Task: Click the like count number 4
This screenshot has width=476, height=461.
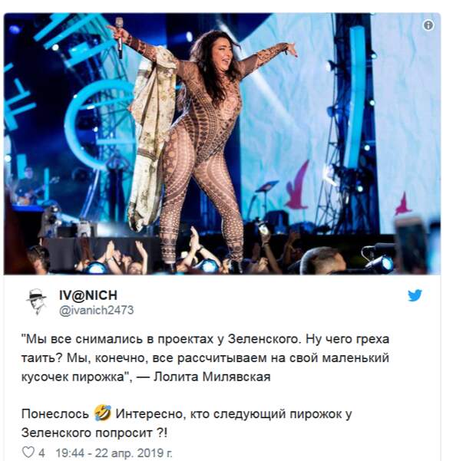Action: pos(41,453)
